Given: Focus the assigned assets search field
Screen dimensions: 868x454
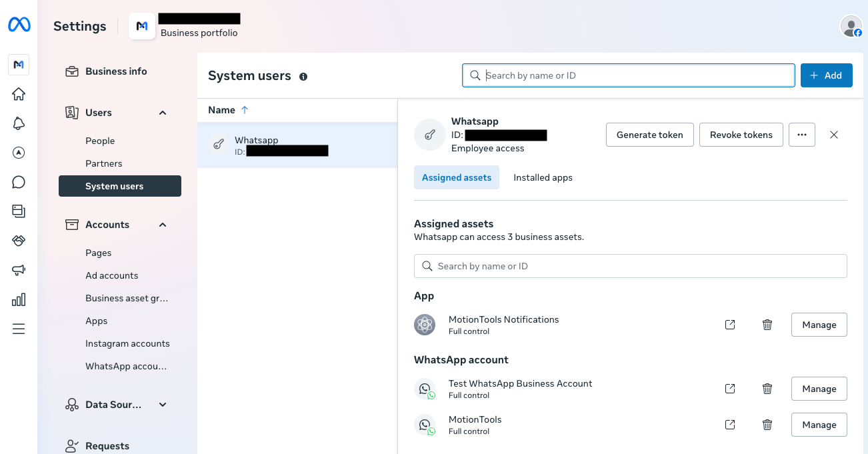Looking at the screenshot, I should (631, 266).
